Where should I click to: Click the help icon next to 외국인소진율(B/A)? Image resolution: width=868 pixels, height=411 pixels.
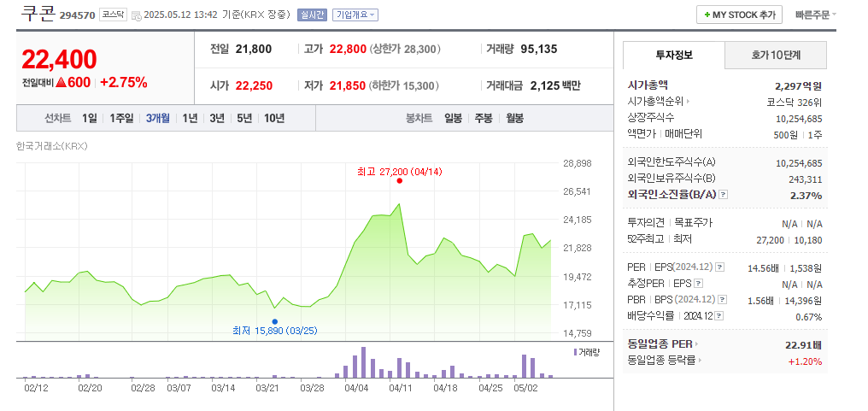(724, 195)
